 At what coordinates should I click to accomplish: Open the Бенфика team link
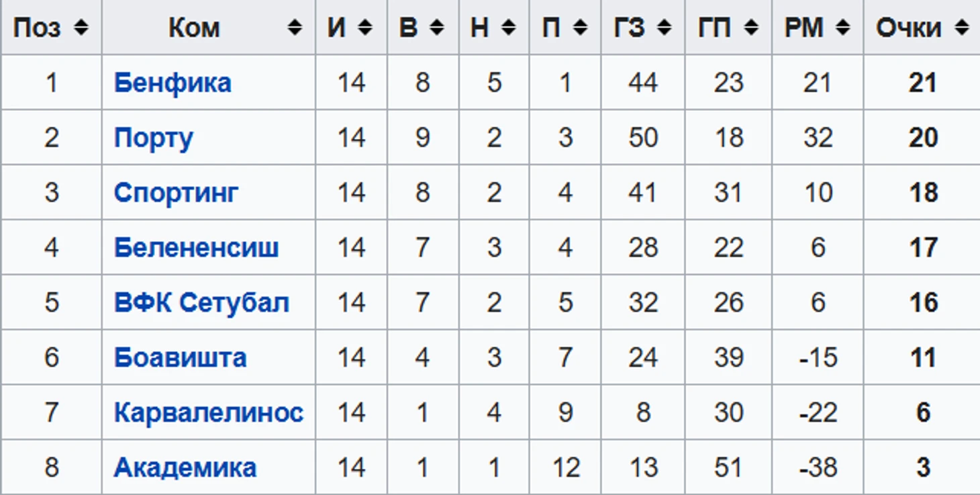pyautogui.click(x=173, y=83)
